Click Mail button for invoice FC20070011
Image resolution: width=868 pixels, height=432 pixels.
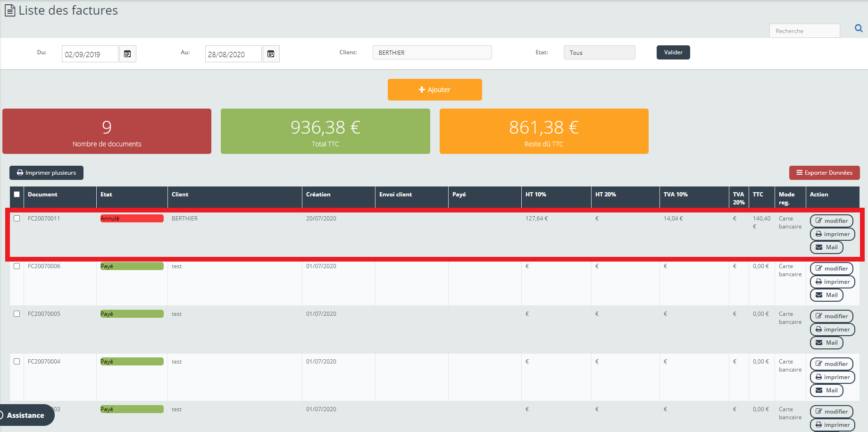826,247
